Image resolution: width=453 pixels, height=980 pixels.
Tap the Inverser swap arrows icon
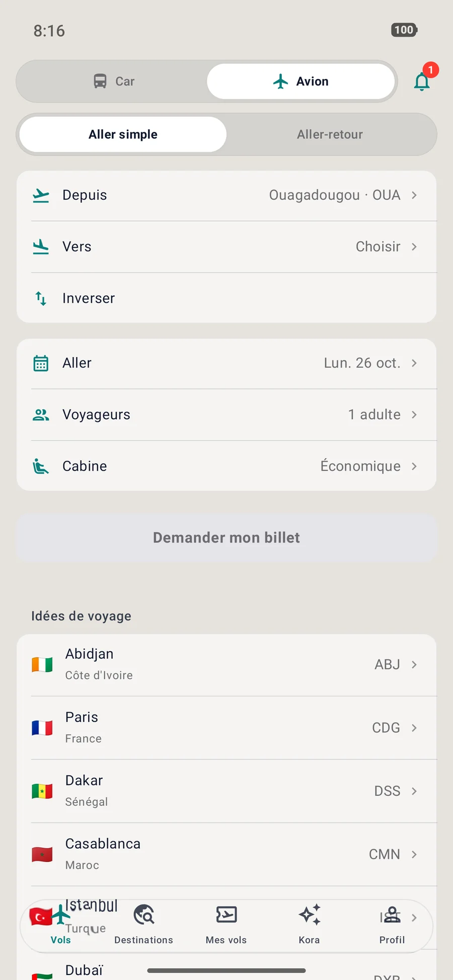(41, 298)
